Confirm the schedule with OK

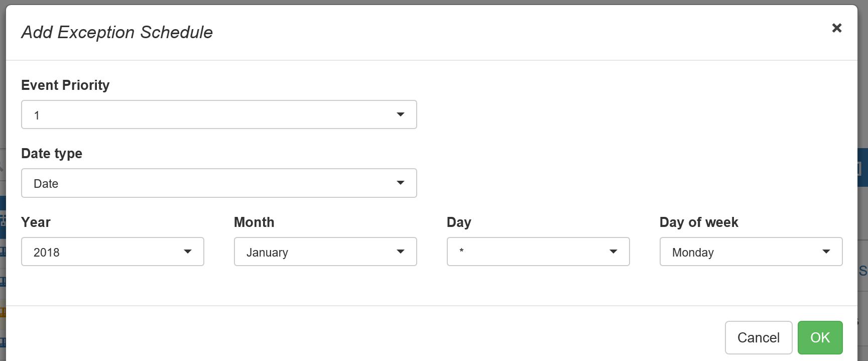pos(820,337)
